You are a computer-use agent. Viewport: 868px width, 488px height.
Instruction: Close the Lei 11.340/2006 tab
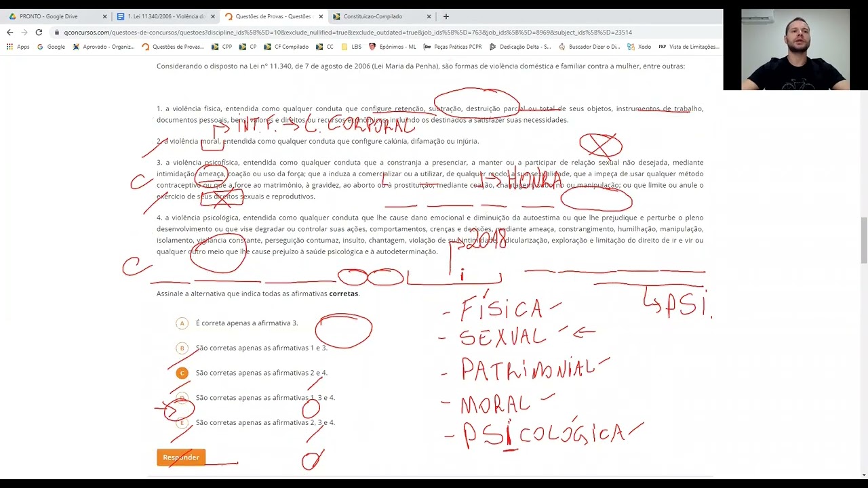point(213,16)
